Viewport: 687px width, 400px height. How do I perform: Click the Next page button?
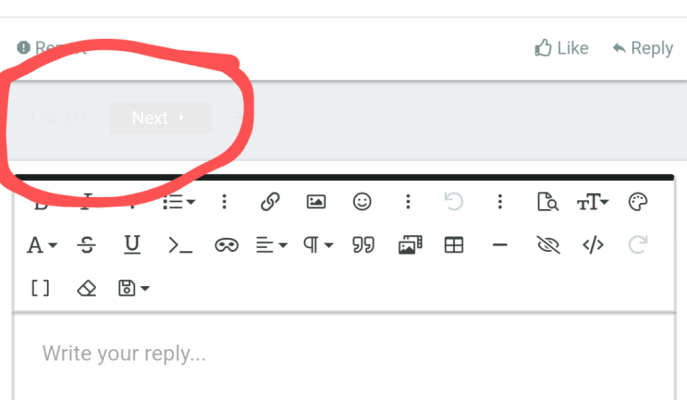click(160, 118)
